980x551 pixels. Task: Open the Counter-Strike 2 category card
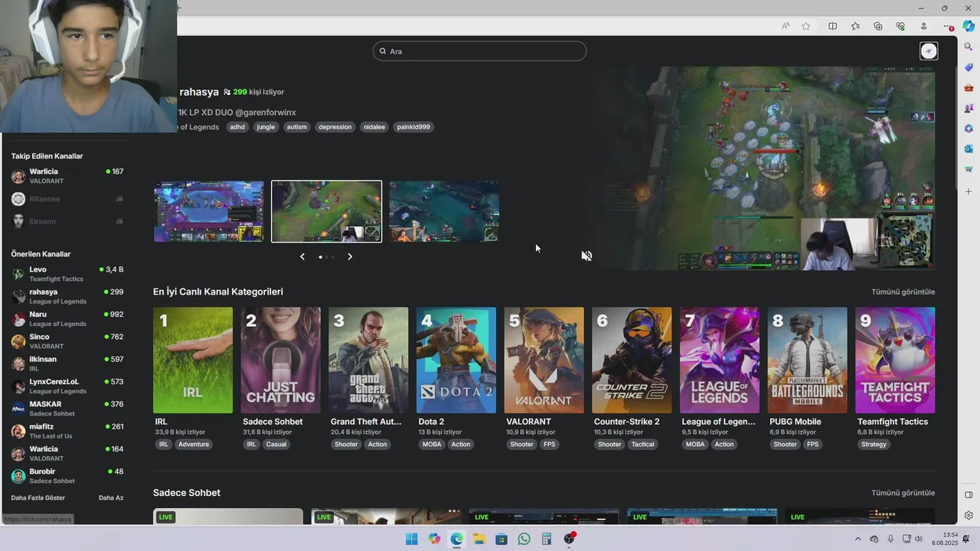632,360
